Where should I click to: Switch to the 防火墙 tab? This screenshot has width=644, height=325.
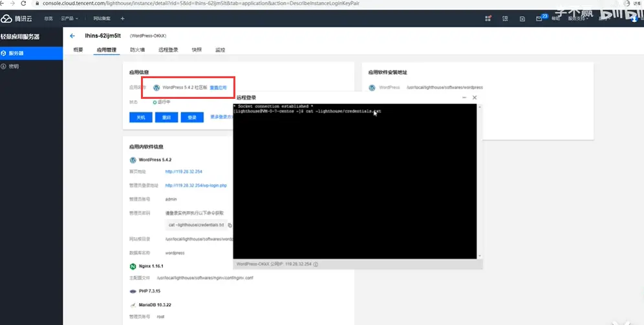pos(138,50)
